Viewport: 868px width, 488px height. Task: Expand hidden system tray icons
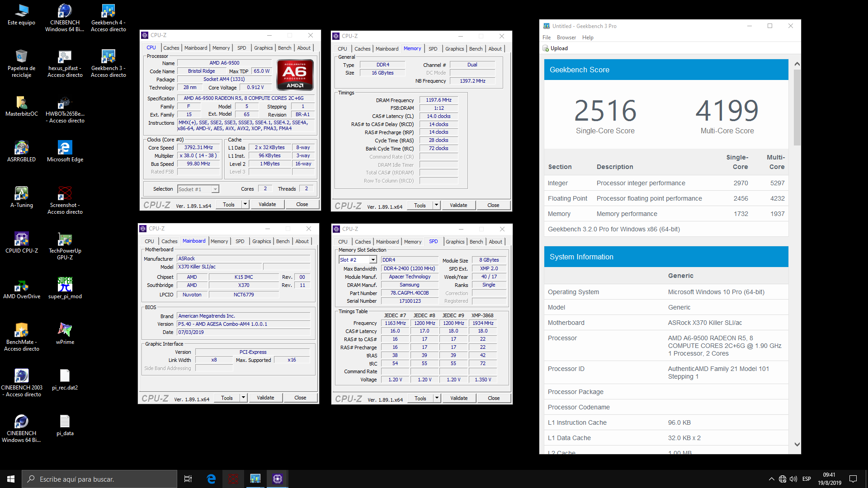[771, 479]
